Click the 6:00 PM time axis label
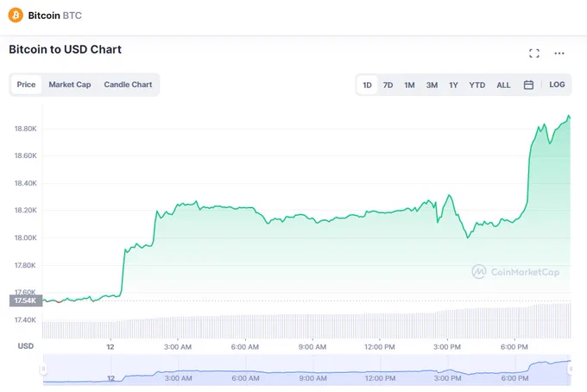Viewport: 587px width, 392px height. [x=514, y=347]
